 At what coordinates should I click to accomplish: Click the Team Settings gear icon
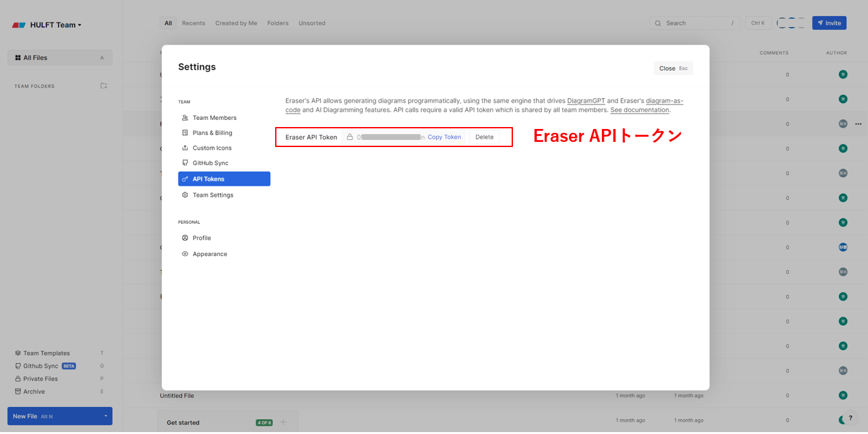[185, 195]
